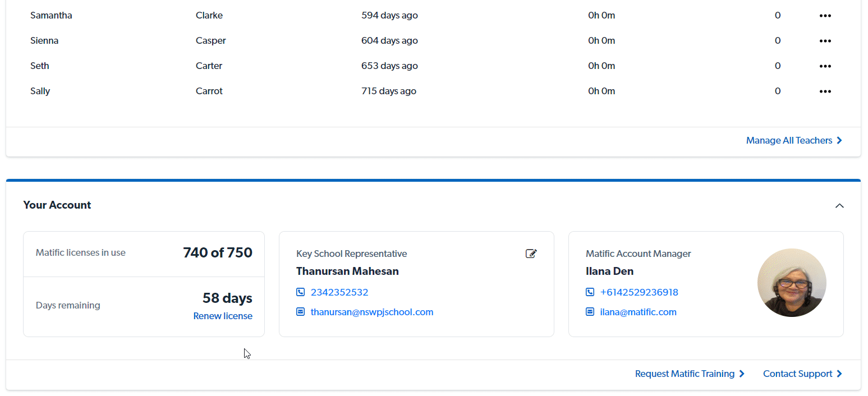Click the phone icon beside Thanursan's number

pyautogui.click(x=301, y=292)
